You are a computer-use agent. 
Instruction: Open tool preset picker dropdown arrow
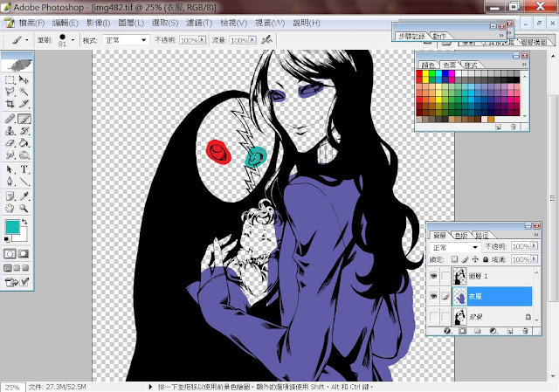[27, 40]
